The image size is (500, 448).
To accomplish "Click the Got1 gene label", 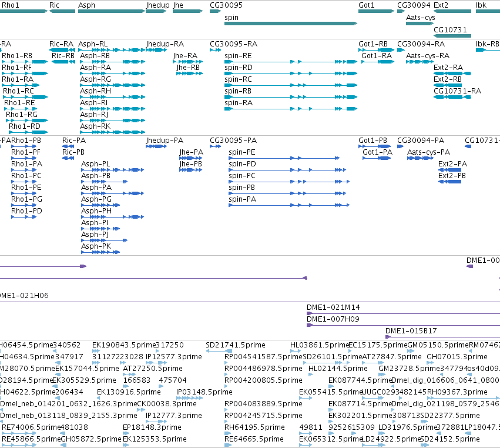I will [367, 5].
